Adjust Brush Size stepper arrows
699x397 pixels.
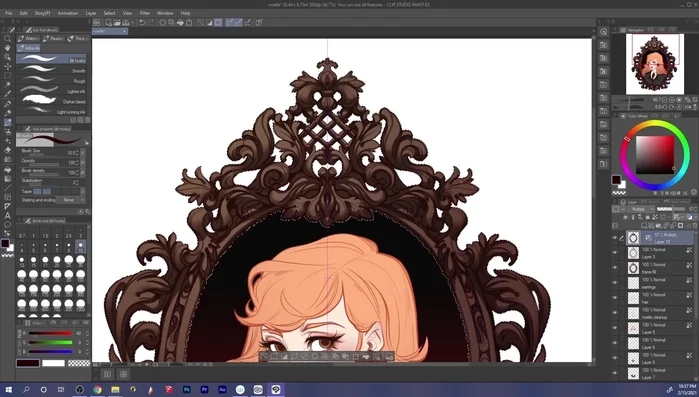(78, 152)
